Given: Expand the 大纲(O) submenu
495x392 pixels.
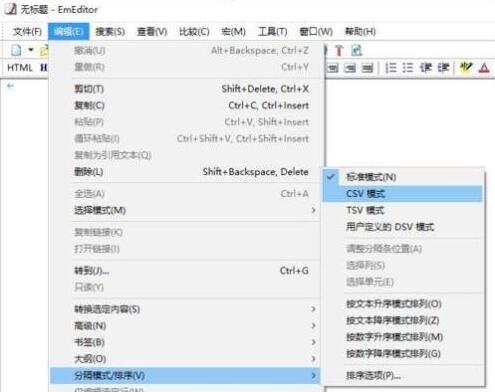Looking at the screenshot, I should pos(185,359).
